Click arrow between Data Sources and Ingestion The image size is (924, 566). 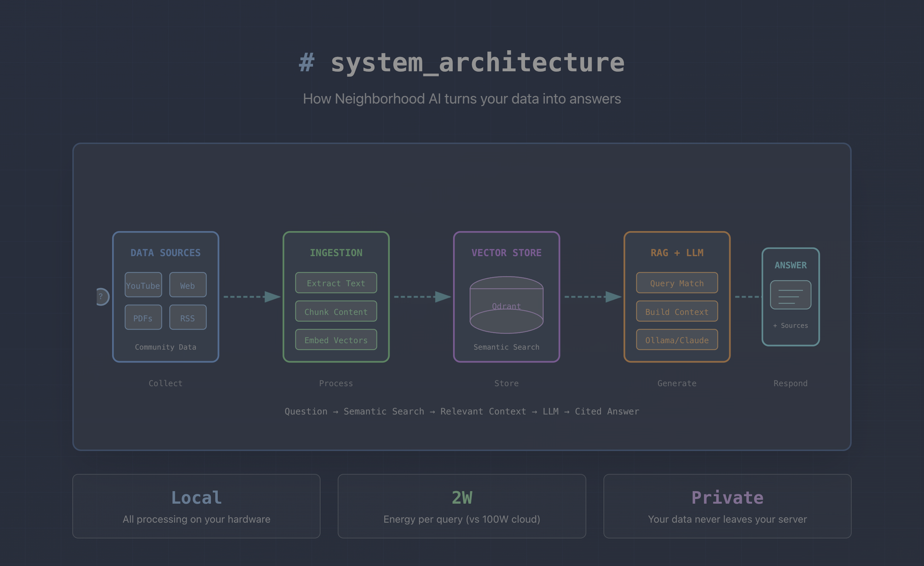tap(252, 297)
